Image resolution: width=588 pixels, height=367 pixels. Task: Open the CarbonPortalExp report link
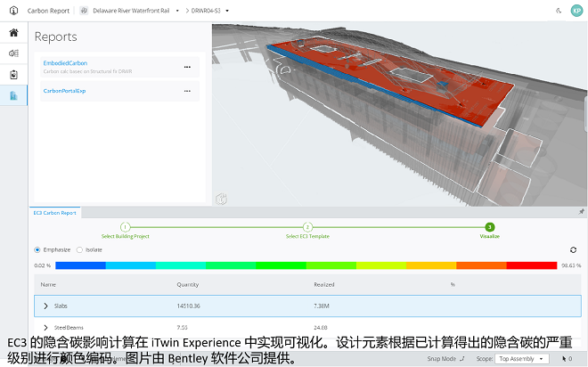pyautogui.click(x=64, y=91)
